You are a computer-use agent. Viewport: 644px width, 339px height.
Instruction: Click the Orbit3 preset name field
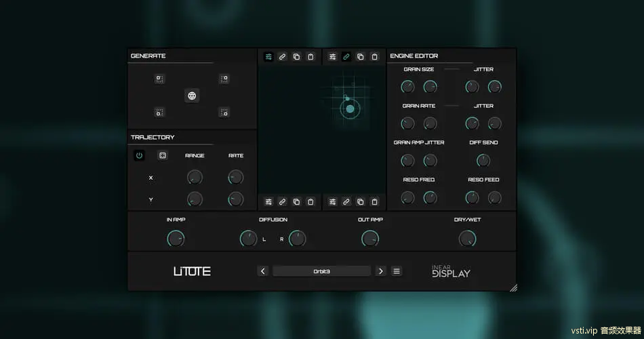point(321,271)
